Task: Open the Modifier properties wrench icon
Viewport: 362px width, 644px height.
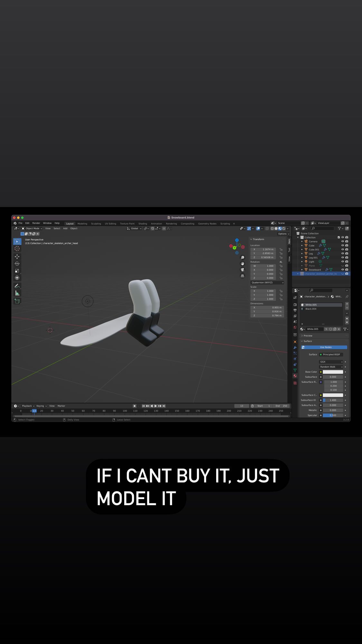Action: (x=295, y=348)
